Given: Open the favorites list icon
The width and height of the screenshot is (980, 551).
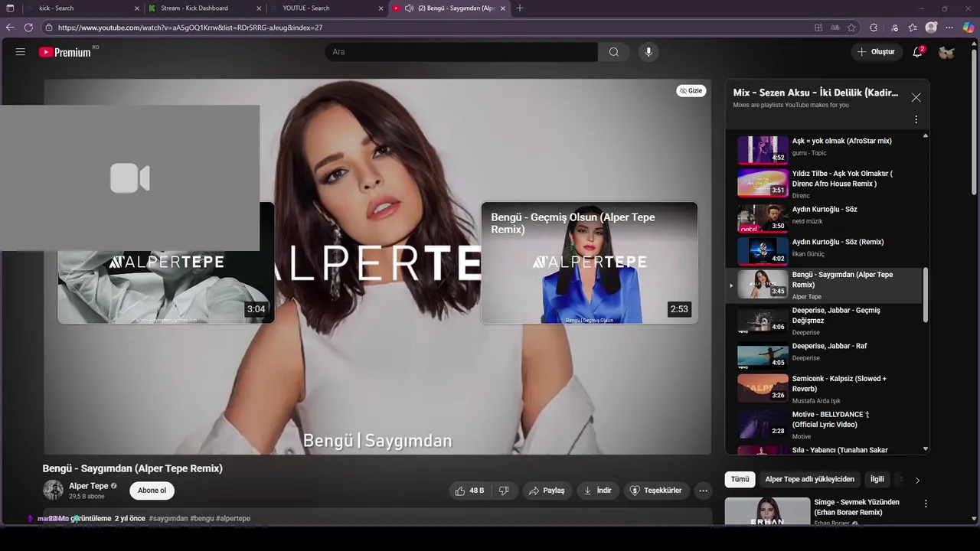Looking at the screenshot, I should [x=913, y=28].
